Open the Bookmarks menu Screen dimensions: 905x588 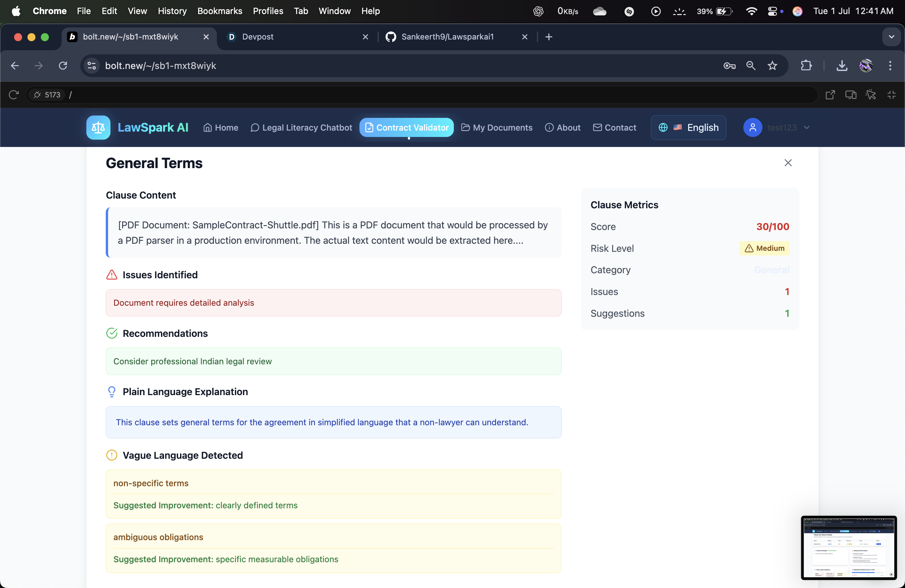(x=220, y=11)
